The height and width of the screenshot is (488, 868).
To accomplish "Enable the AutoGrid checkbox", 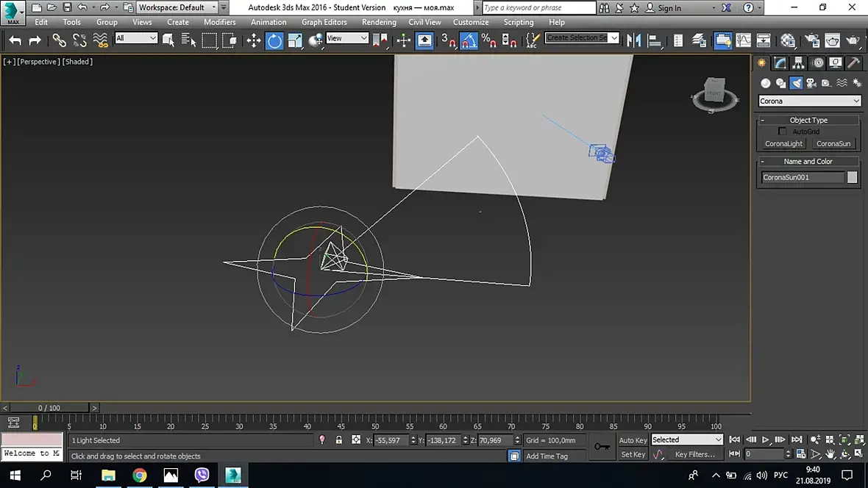I will [783, 132].
